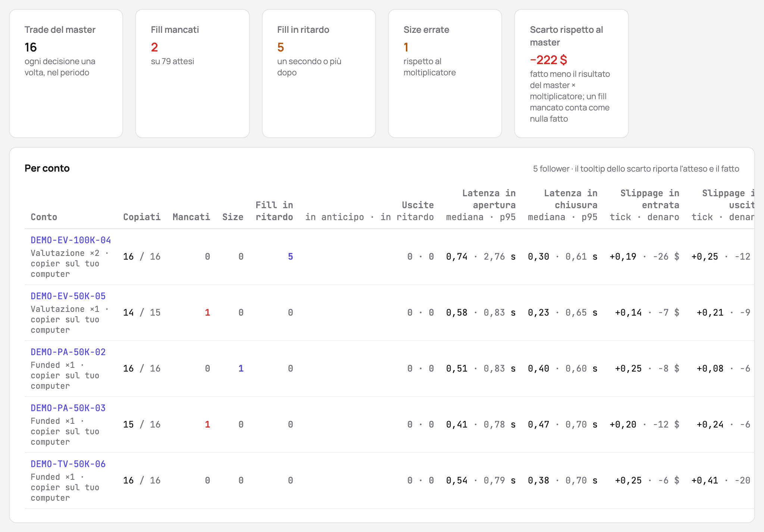The image size is (764, 532).
Task: Select the Trade del master card
Action: point(66,73)
